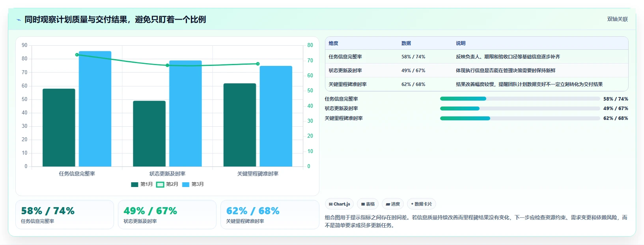Toggle the 第1月 legend entry
644x245 pixels.
point(142,184)
